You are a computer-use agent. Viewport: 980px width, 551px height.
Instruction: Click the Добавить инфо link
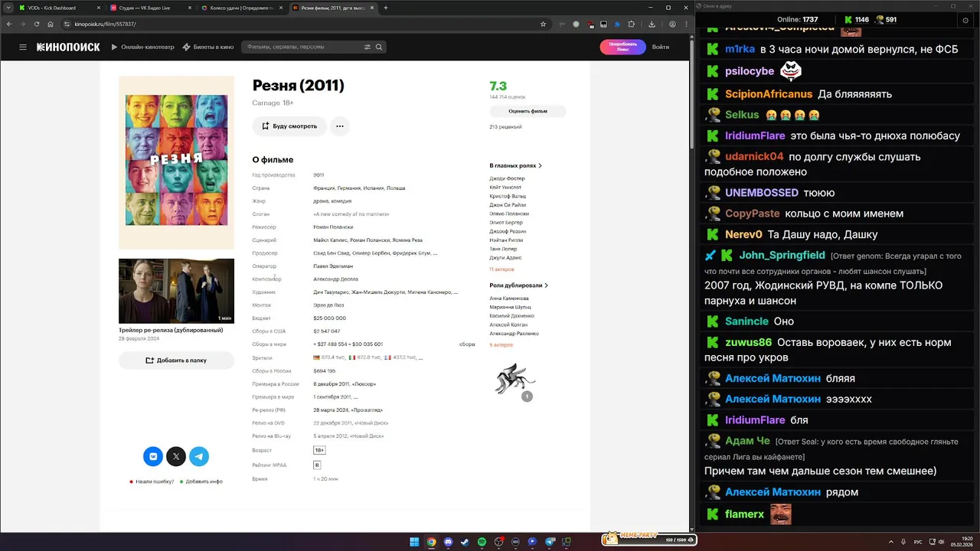203,481
